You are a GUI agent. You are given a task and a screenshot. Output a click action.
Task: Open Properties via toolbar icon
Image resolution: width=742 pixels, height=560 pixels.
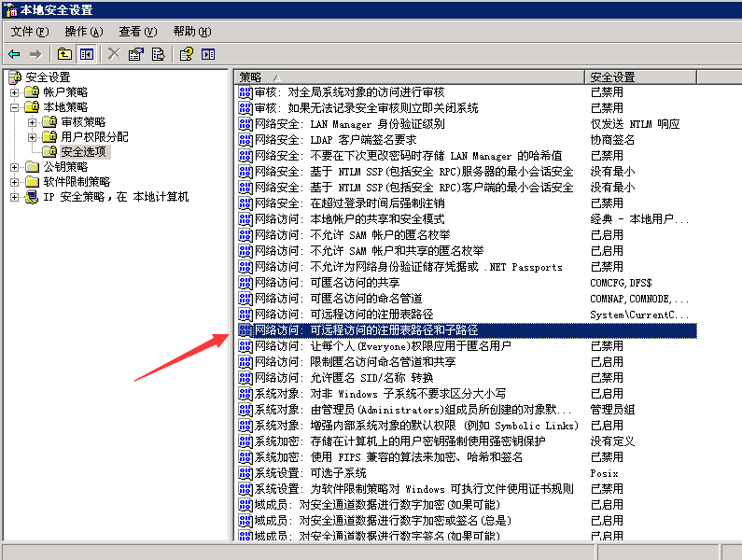pos(136,54)
